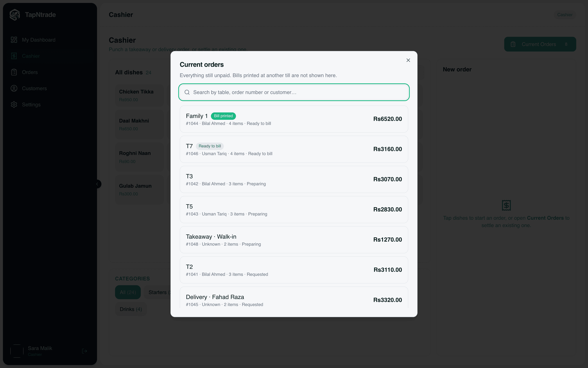Screen dimensions: 588x368
Task: Click the TapNtrade logo icon
Action: (x=15, y=15)
